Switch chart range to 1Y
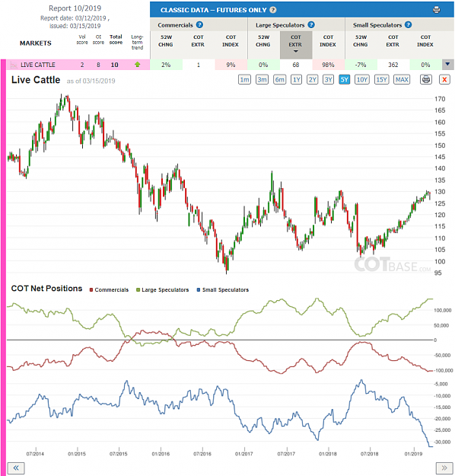Screen dimensions: 455x476 pyautogui.click(x=296, y=80)
